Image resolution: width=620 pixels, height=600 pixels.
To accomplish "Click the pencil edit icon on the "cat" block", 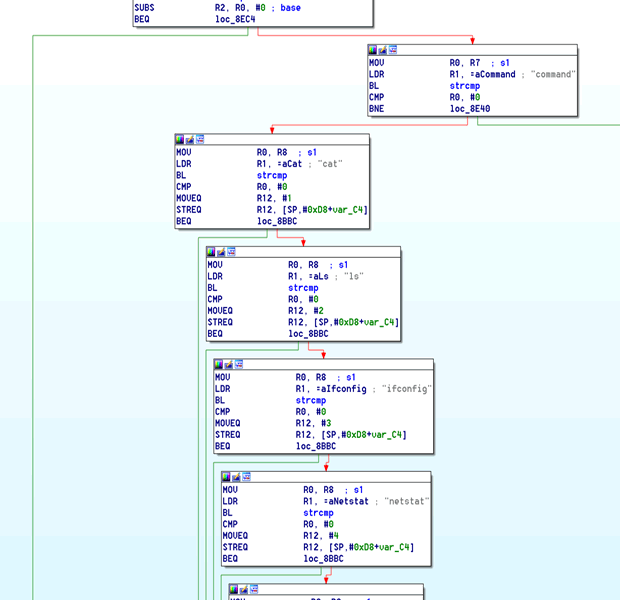I will click(190, 139).
